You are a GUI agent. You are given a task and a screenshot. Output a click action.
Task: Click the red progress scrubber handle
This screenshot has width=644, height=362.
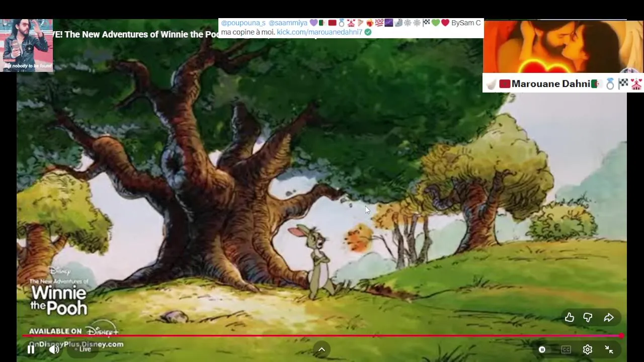621,335
